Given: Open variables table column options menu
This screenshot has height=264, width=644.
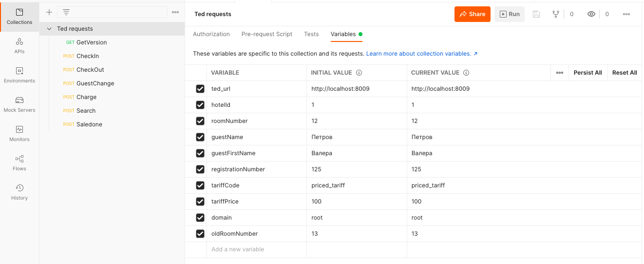Looking at the screenshot, I should (x=560, y=73).
